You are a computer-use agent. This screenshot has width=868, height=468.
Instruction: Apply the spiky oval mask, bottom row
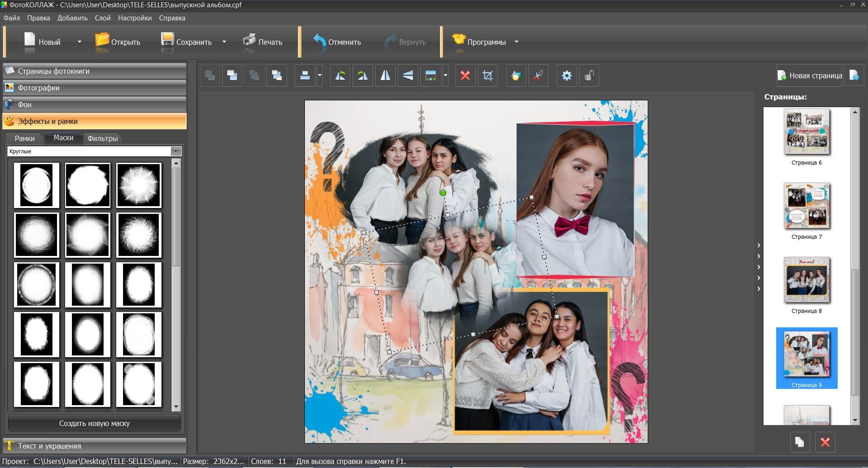88,384
